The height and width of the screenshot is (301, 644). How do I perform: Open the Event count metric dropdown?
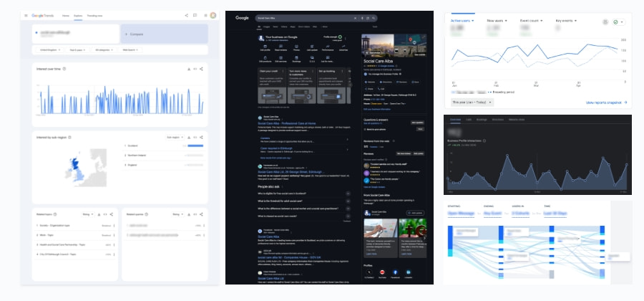pyautogui.click(x=532, y=21)
